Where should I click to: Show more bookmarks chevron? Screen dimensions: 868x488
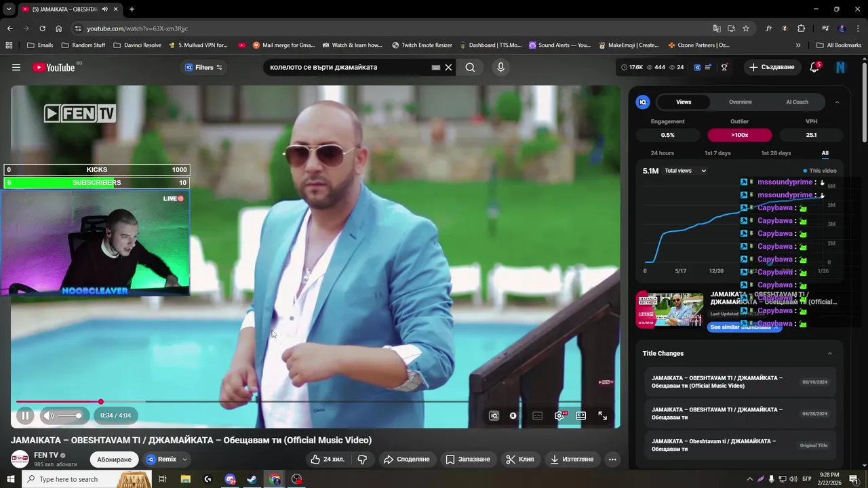click(798, 45)
